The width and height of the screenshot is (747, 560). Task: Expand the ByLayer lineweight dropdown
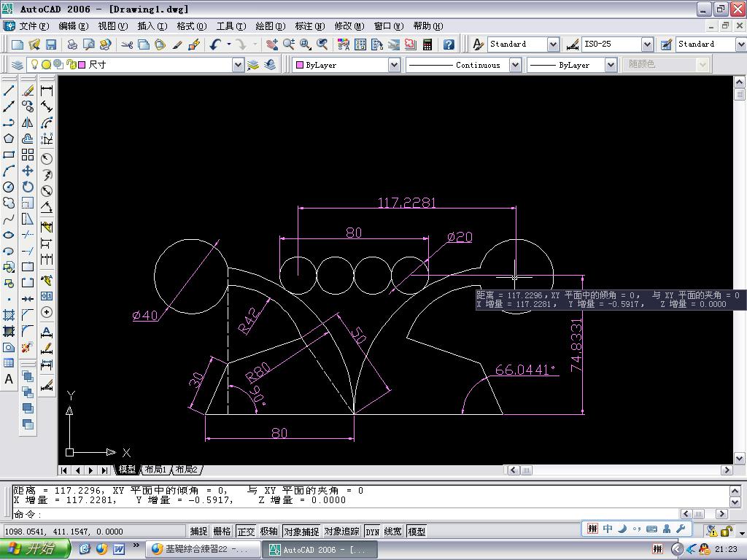point(611,65)
